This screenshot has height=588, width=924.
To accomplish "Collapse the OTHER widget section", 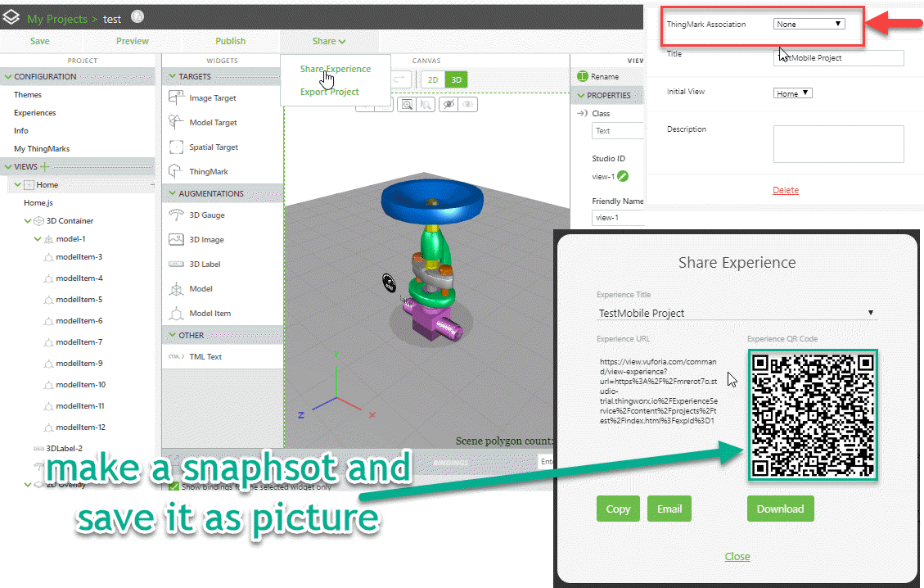I will 172,335.
